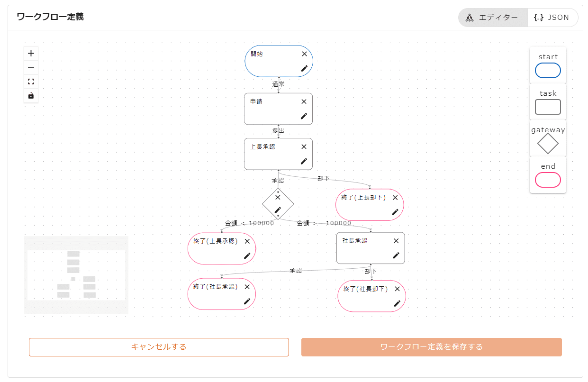Viewport: 588px width, 382px height.
Task: Edit the 社長承認 task node
Action: point(396,255)
